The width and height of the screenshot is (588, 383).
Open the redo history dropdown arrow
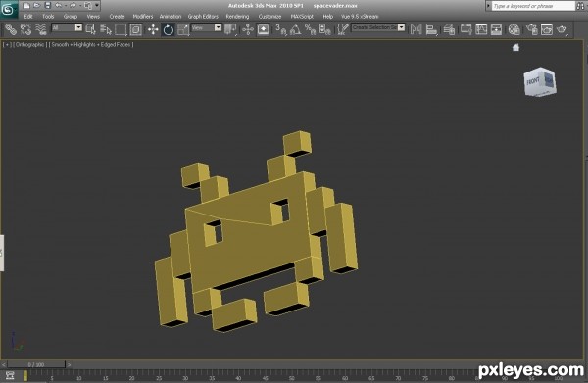80,6
